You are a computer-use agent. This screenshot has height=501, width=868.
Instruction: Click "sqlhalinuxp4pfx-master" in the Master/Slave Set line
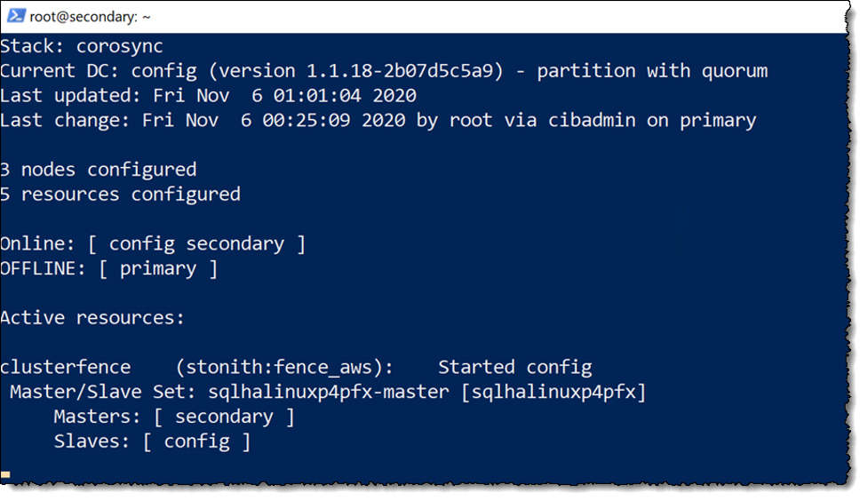click(x=328, y=392)
